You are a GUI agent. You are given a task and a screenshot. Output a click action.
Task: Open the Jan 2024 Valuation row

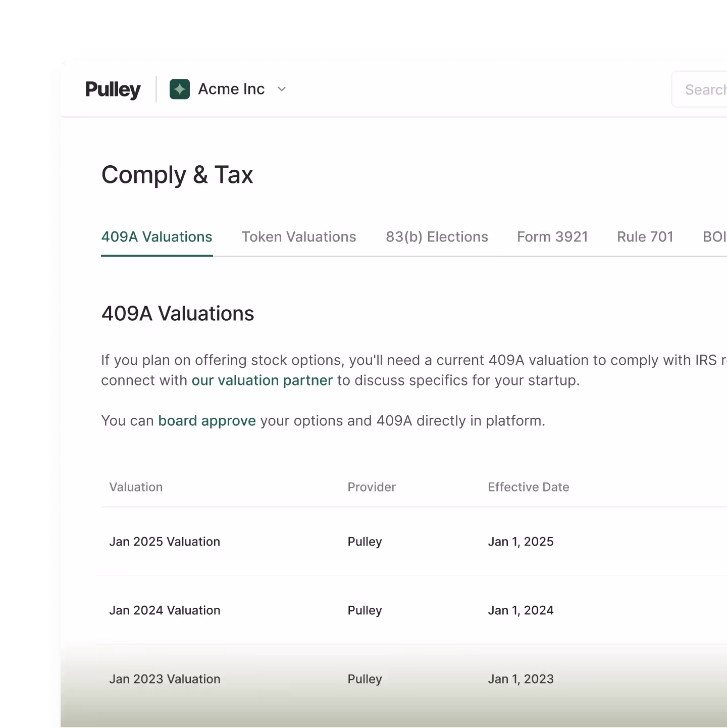(x=414, y=610)
